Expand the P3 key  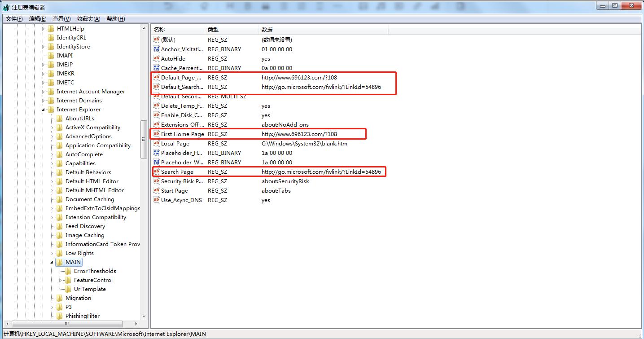[x=52, y=307]
